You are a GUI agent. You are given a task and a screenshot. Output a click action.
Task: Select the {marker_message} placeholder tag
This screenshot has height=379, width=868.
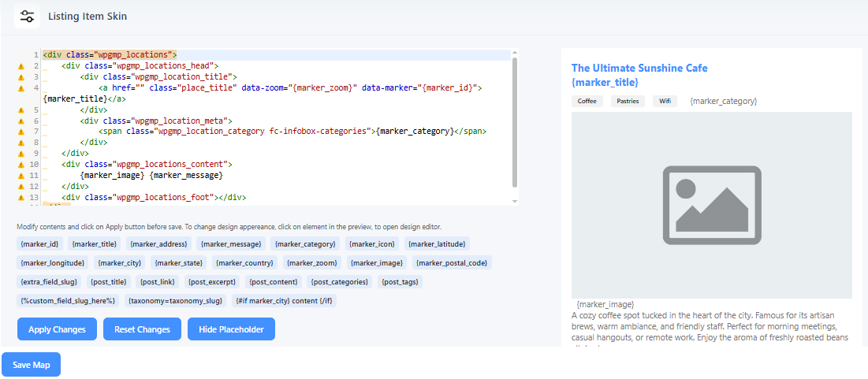coord(232,244)
